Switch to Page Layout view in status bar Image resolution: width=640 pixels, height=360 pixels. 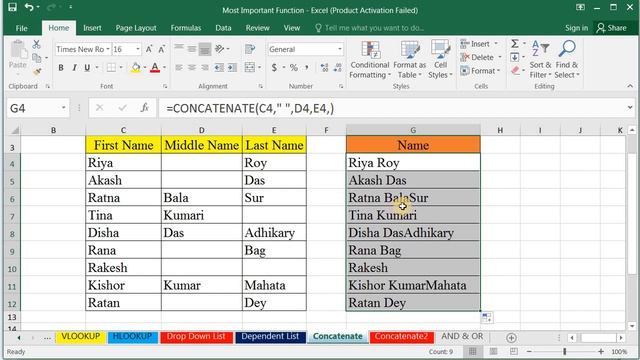493,351
